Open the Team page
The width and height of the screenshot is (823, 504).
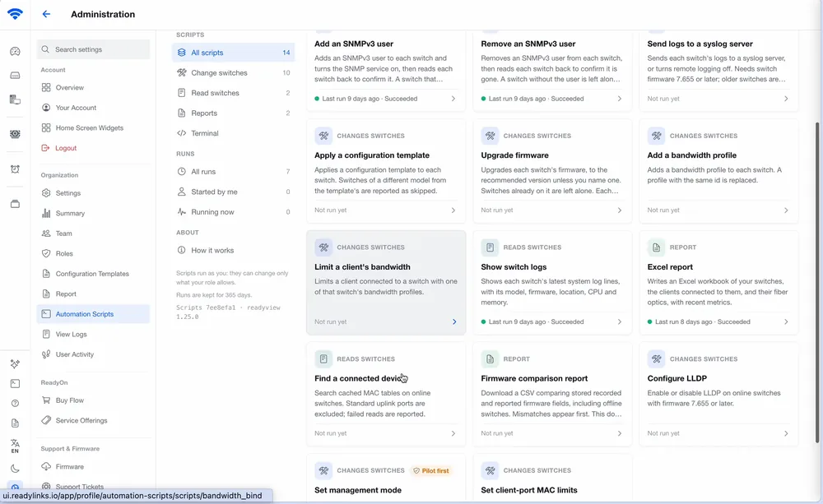tap(94, 234)
